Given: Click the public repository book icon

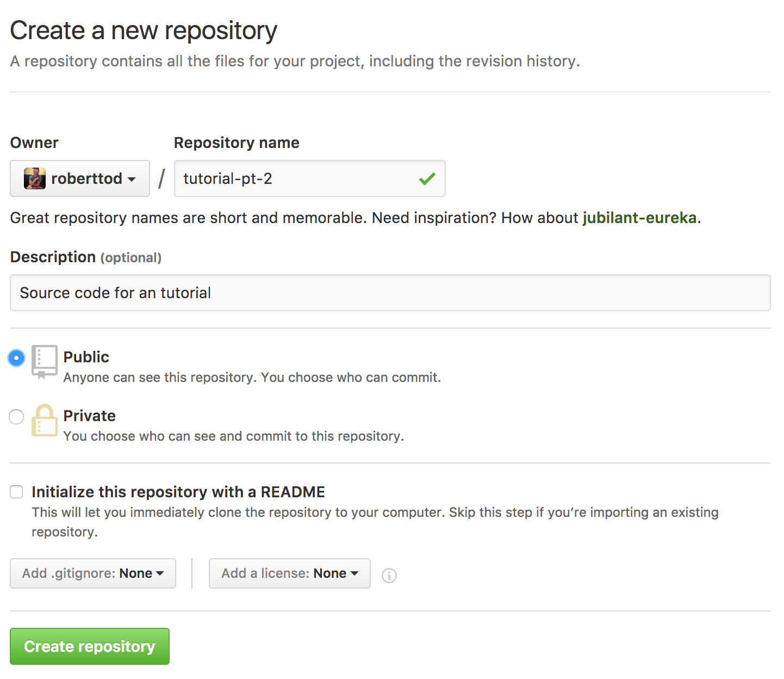Looking at the screenshot, I should 44,361.
